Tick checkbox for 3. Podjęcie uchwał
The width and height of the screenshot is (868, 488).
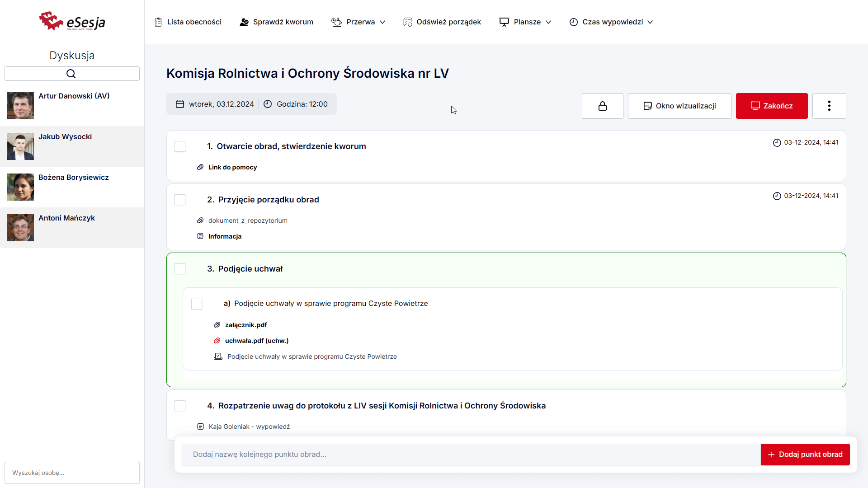coord(180,269)
